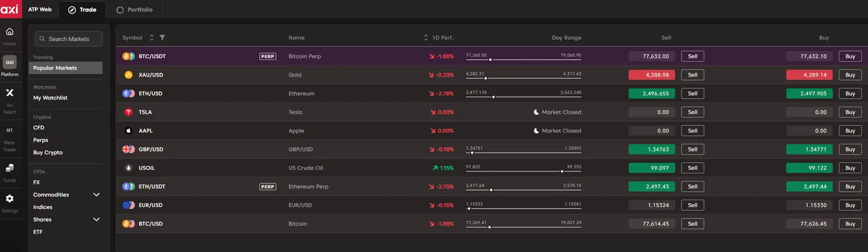Click Buy button for USOIL
The image size is (868, 252).
point(850,168)
